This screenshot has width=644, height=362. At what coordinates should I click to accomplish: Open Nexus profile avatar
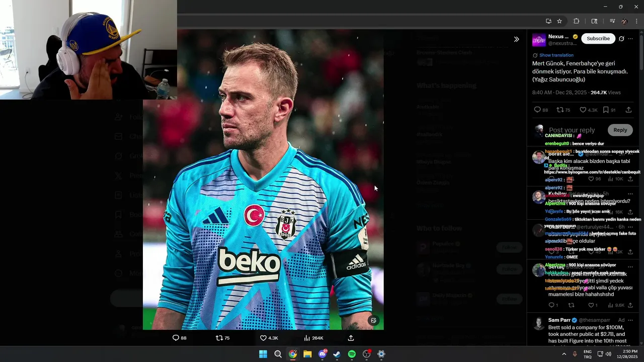539,40
